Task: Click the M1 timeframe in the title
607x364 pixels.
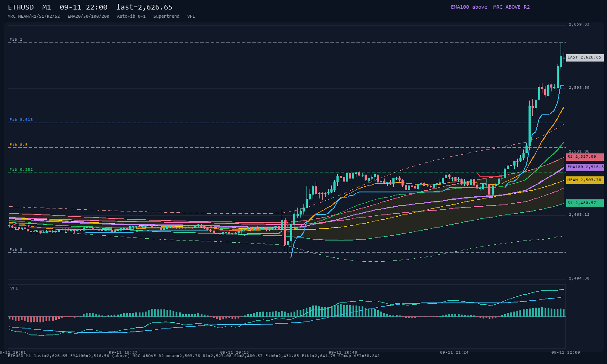Action: [47, 7]
